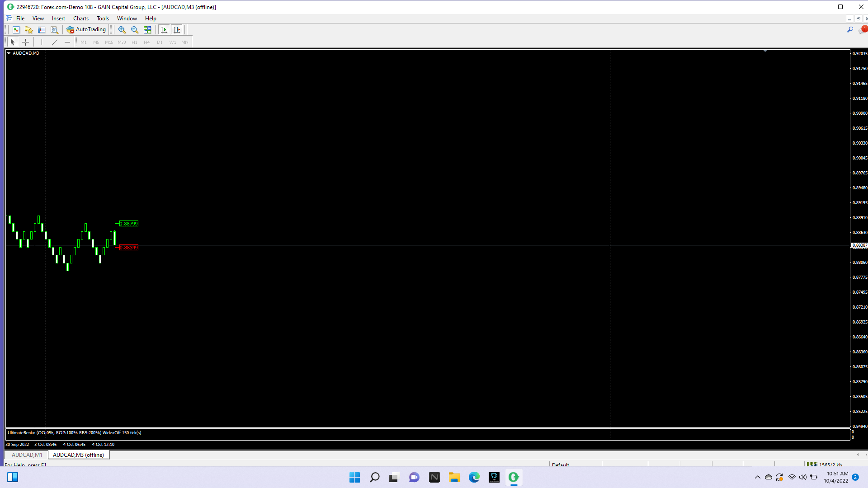Toggle the chart shift option

[177, 30]
